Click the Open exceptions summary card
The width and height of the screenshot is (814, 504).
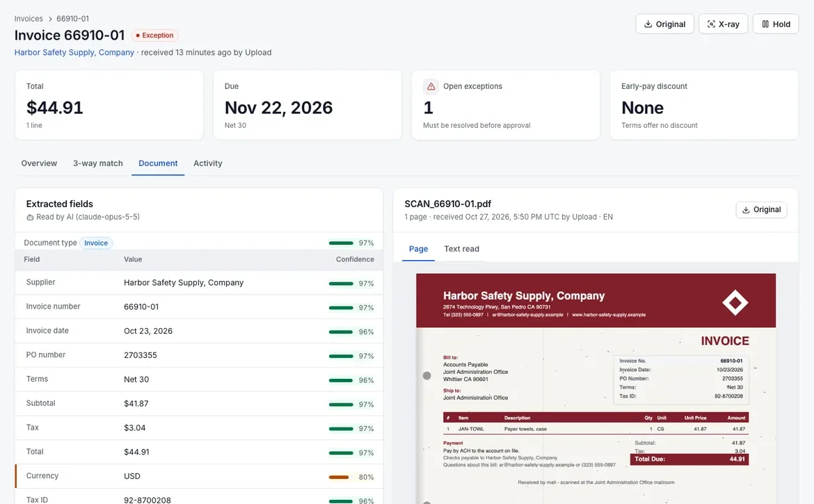(506, 105)
